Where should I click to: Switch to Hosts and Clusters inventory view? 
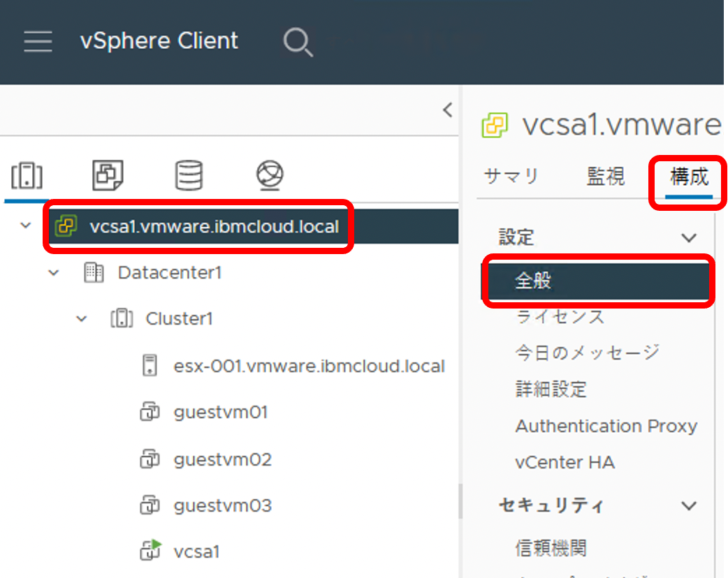coord(27,175)
